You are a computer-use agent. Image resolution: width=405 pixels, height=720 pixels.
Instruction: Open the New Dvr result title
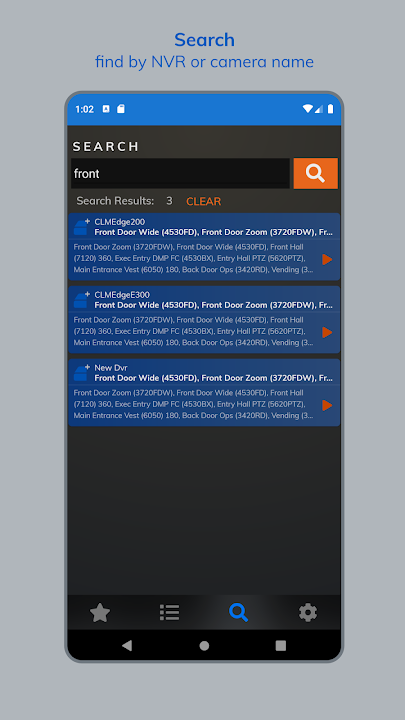pyautogui.click(x=111, y=368)
